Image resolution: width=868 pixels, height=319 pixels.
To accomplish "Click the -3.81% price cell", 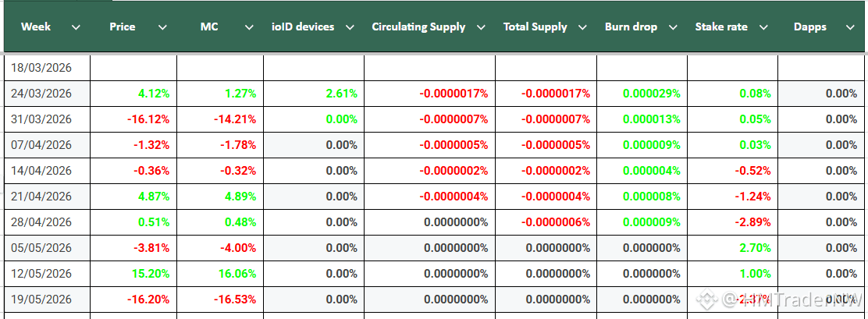I will click(133, 248).
